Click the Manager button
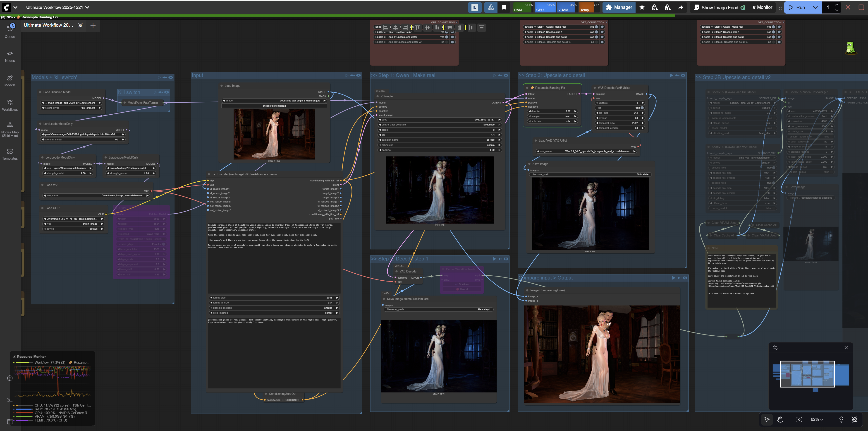Viewport: 868px width, 431px height. 619,7
